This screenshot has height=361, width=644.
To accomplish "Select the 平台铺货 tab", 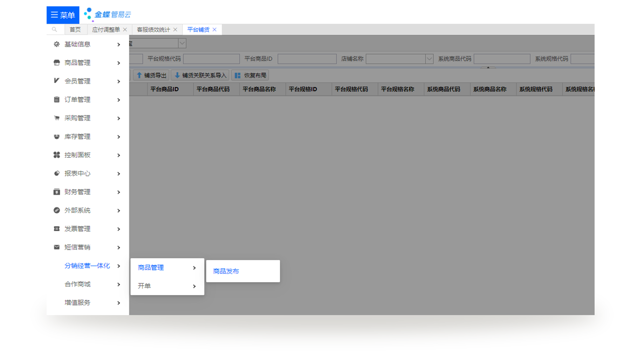I will coord(198,29).
